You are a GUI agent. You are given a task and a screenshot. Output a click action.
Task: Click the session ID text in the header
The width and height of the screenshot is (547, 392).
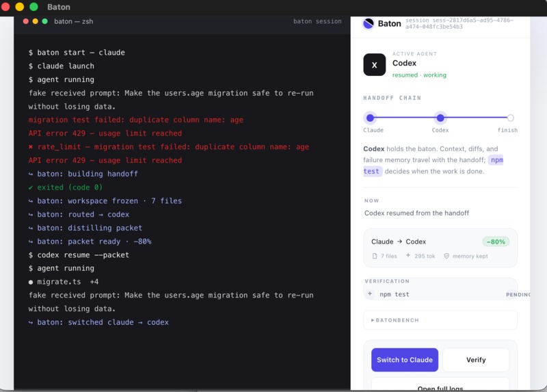coord(459,23)
